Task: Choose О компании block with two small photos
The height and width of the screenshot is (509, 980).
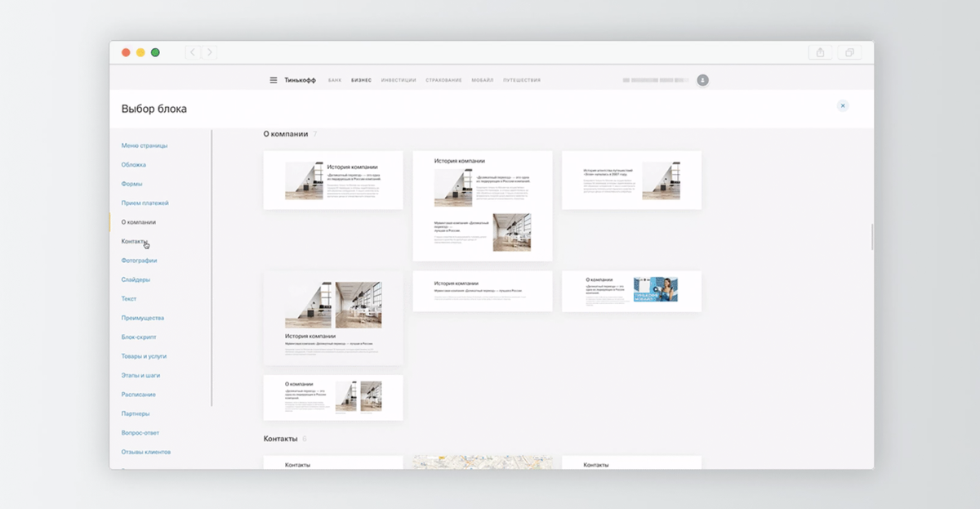Action: (x=333, y=398)
